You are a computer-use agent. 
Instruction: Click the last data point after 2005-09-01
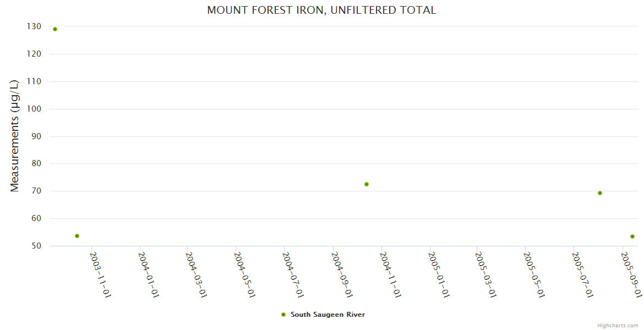click(x=632, y=237)
